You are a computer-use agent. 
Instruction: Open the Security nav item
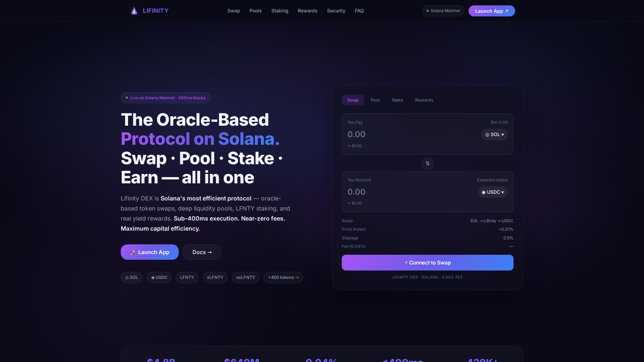[x=336, y=11]
